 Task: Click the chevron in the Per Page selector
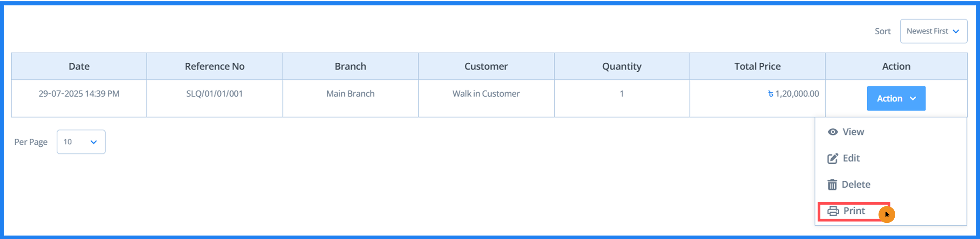tap(93, 142)
